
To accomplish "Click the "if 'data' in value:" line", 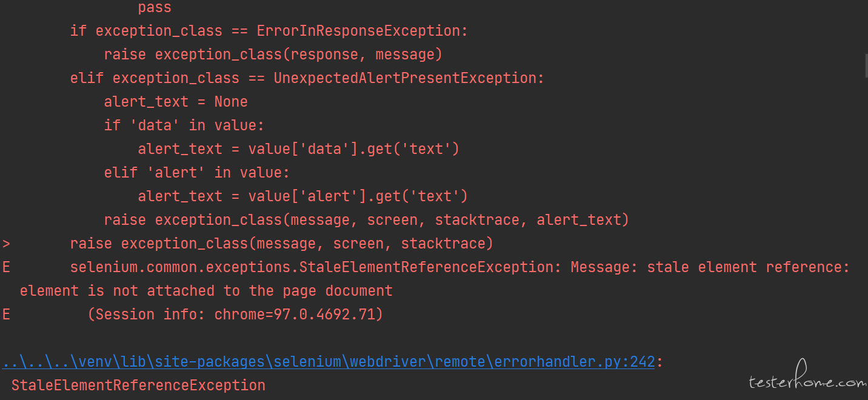I will 184,125.
